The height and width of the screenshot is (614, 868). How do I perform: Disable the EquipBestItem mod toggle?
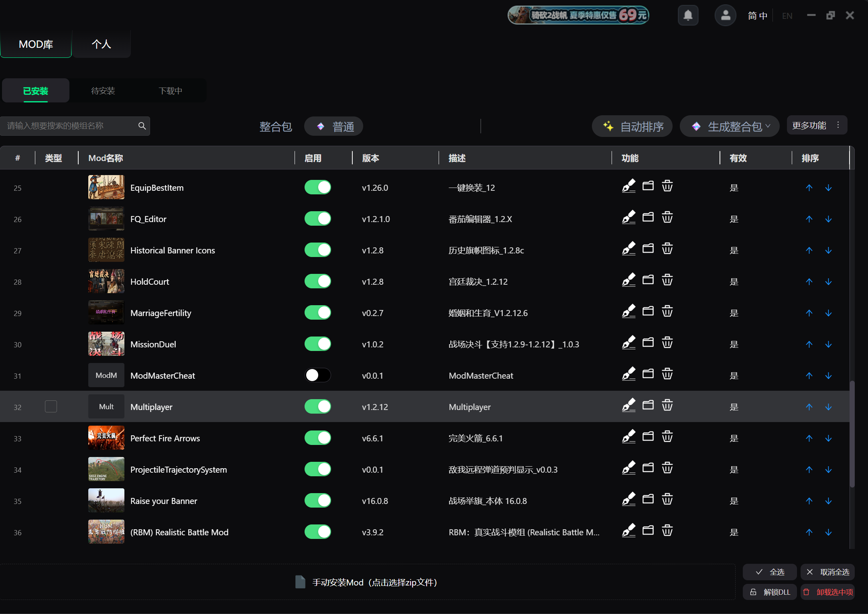click(x=317, y=188)
